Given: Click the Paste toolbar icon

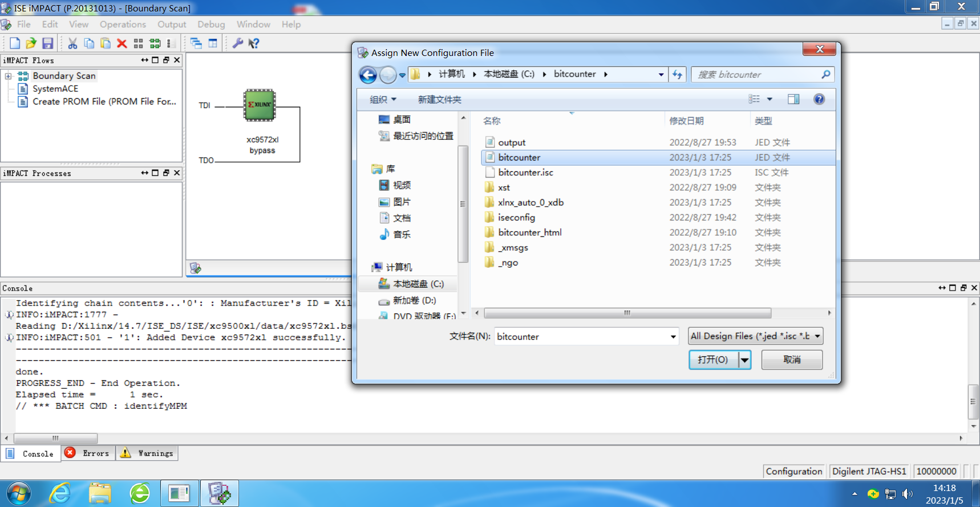Looking at the screenshot, I should pyautogui.click(x=106, y=43).
